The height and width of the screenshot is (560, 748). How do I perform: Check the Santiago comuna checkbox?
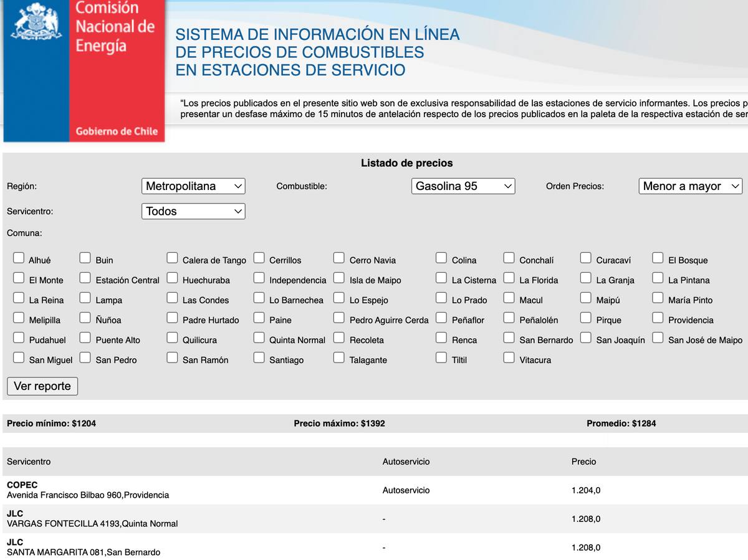tap(259, 356)
